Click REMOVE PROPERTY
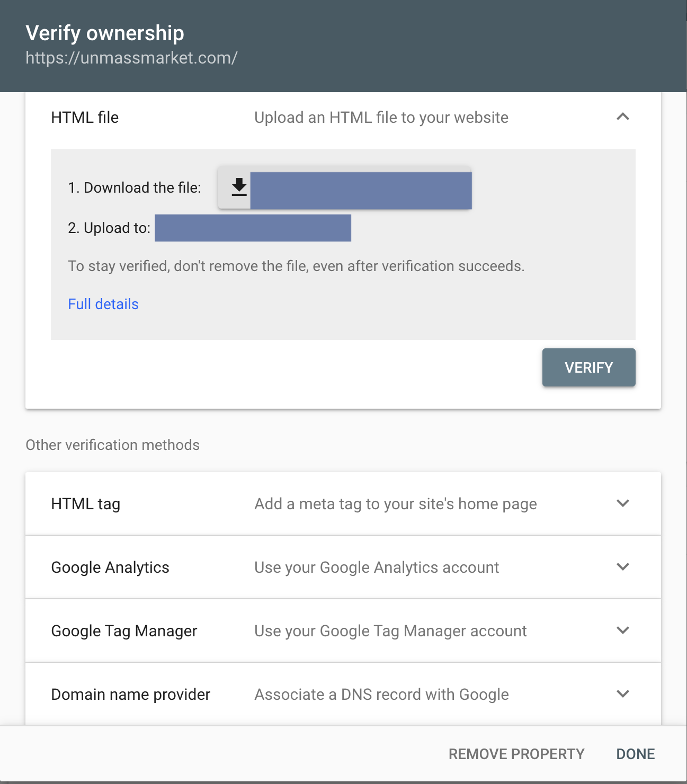687x784 pixels. pos(516,754)
